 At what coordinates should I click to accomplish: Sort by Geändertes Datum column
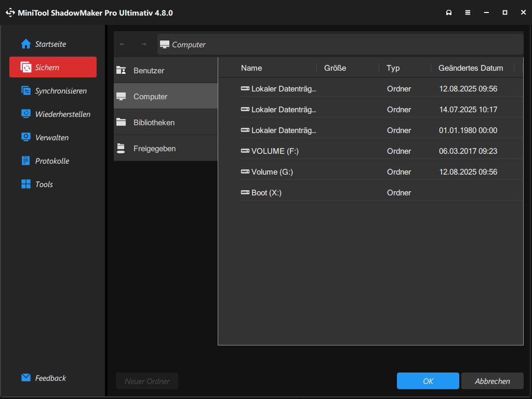click(x=471, y=68)
